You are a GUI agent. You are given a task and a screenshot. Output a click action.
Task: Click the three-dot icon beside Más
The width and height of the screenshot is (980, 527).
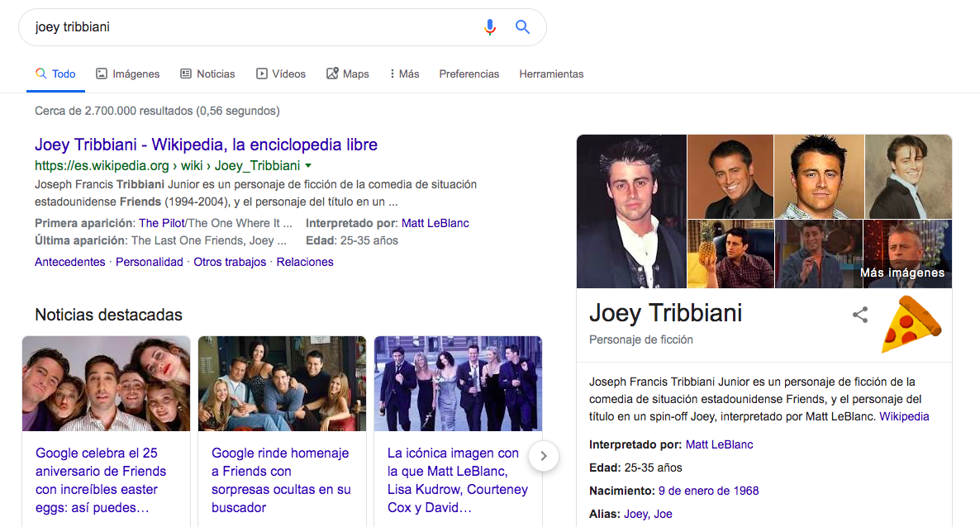(x=392, y=74)
